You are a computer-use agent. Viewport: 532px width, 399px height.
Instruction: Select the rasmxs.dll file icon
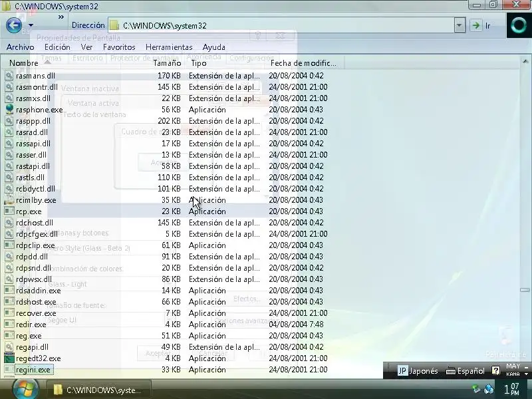tap(9, 98)
